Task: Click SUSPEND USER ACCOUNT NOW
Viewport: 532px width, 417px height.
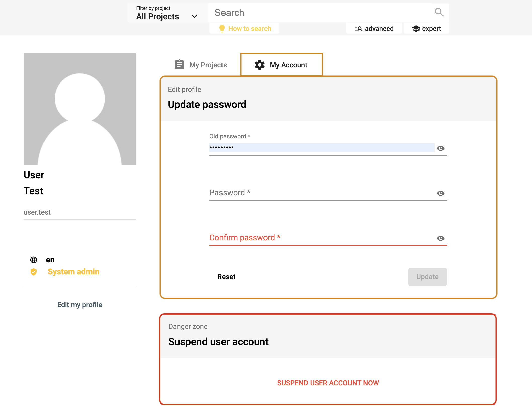Action: (x=328, y=383)
